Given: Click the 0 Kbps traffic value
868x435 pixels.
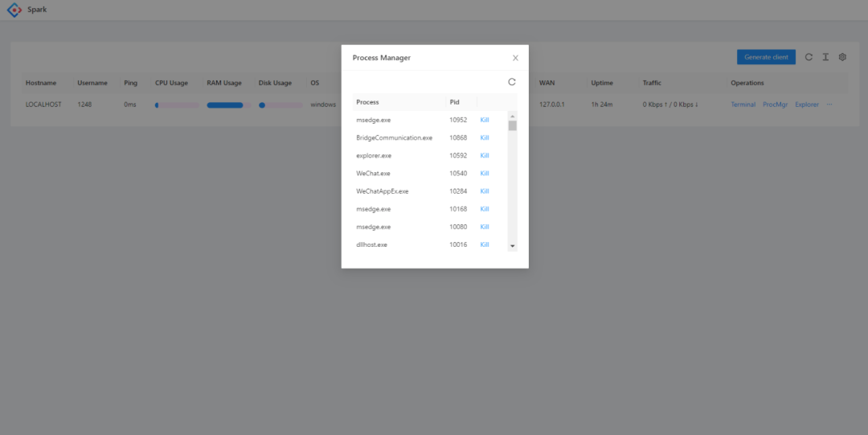Looking at the screenshot, I should pyautogui.click(x=670, y=105).
